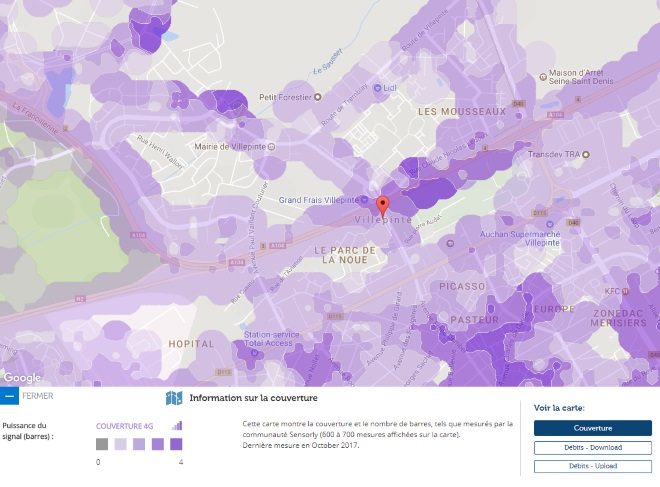Click the FERMER label to close panel

click(x=37, y=396)
